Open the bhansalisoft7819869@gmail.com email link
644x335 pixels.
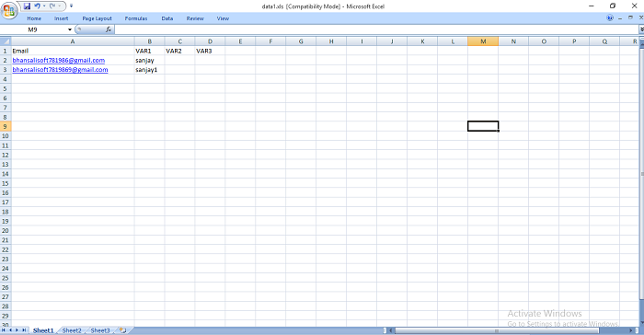[x=60, y=70]
